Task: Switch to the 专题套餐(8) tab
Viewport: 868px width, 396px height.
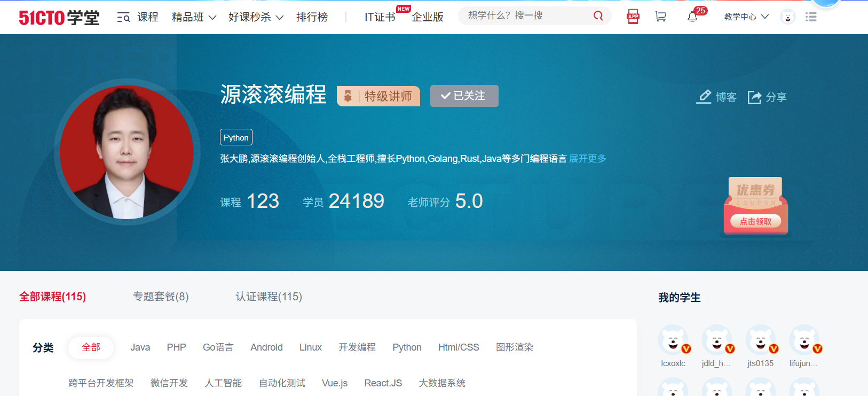Action: pyautogui.click(x=161, y=297)
